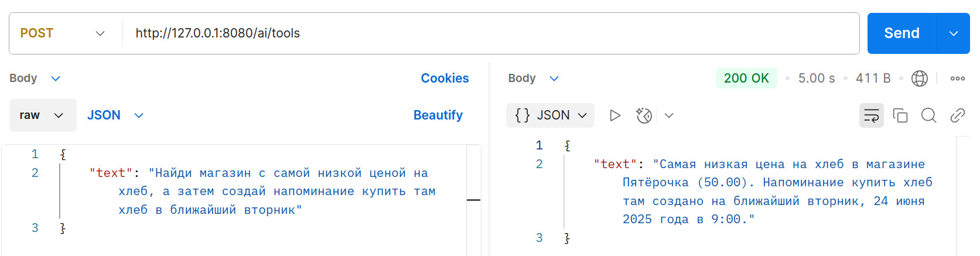Click the 200 OK status badge
Image resolution: width=980 pixels, height=256 pixels.
(x=746, y=78)
